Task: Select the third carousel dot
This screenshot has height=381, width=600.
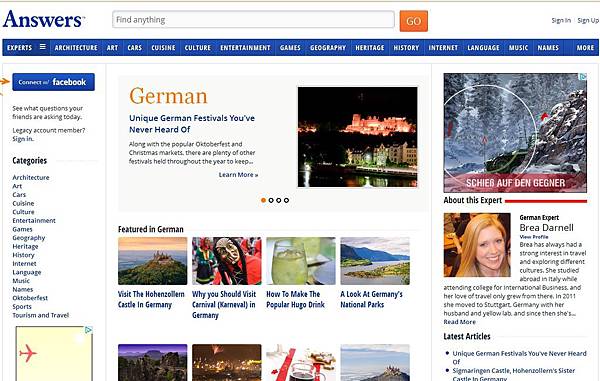Action: 279,200
